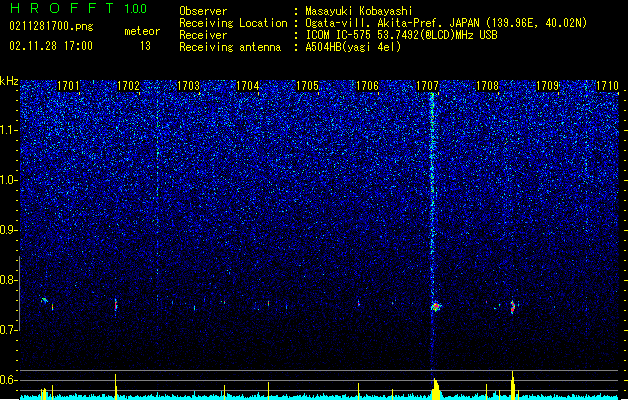Click the 1707 time marker
The height and width of the screenshot is (400, 629).
coord(428,86)
